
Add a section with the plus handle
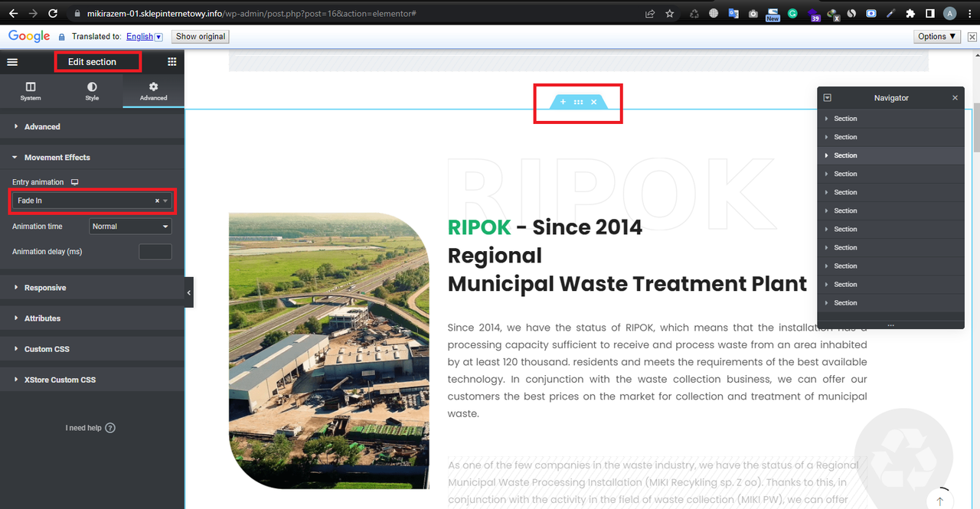pos(563,102)
